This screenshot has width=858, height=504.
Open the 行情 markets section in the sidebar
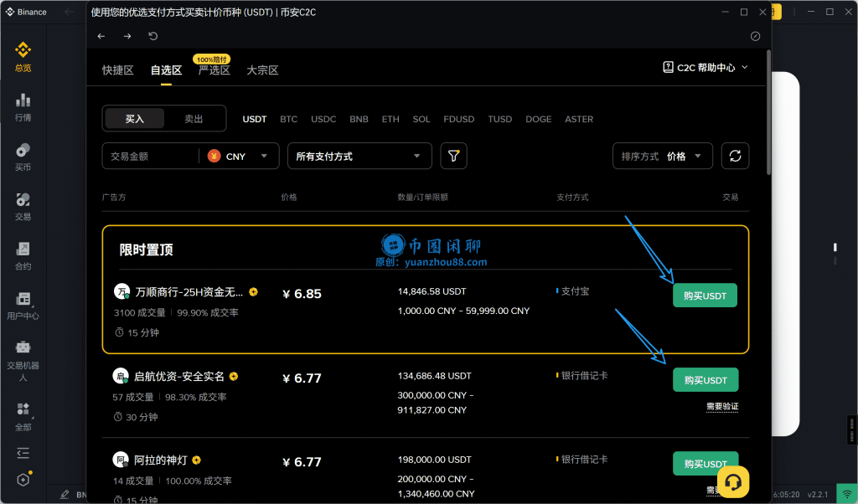23,107
